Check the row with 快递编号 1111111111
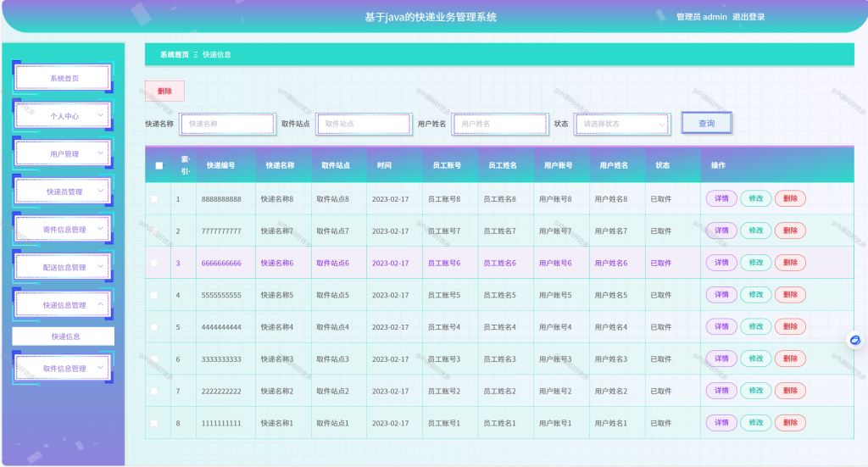868x467 pixels. [154, 423]
